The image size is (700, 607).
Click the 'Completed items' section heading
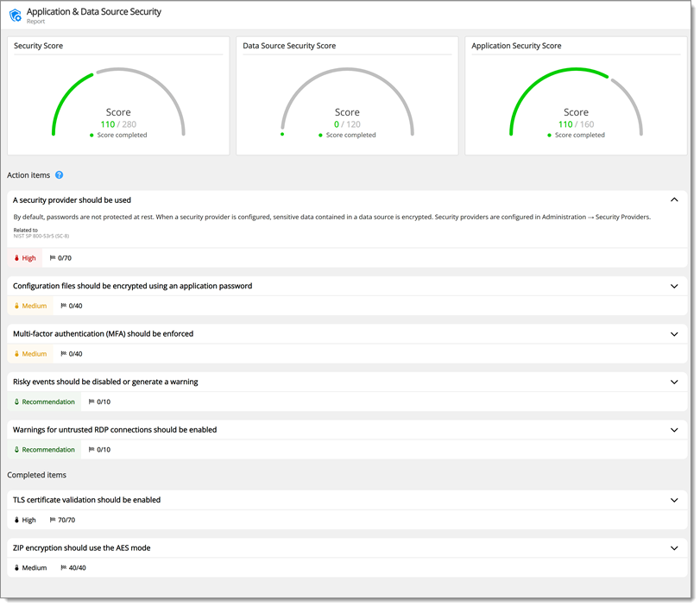click(x=36, y=475)
